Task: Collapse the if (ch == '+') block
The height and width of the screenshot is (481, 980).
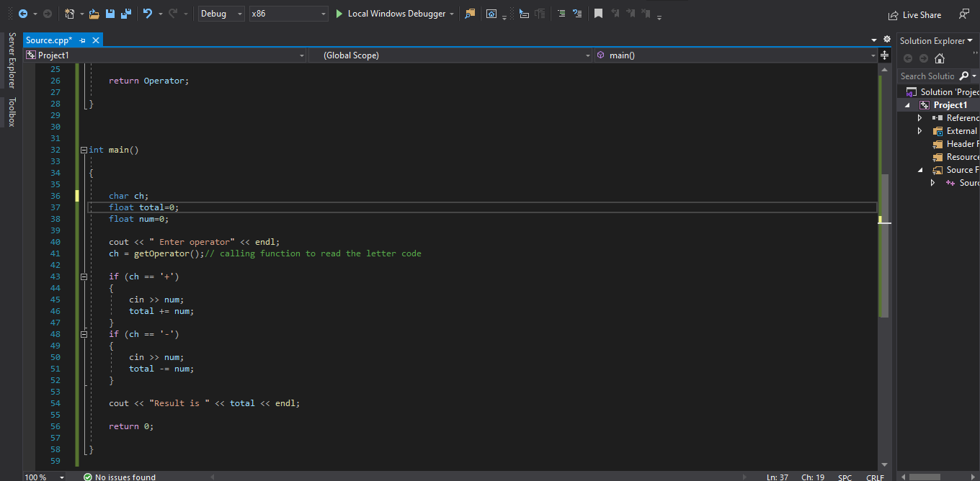Action: pos(84,277)
